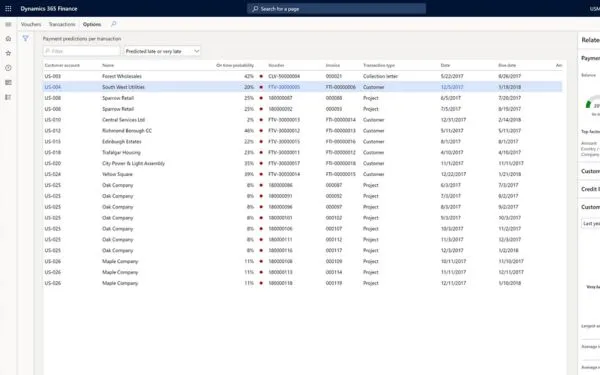Select voucher cell 180000086
Viewport: 600px width, 375px height.
[x=280, y=185]
